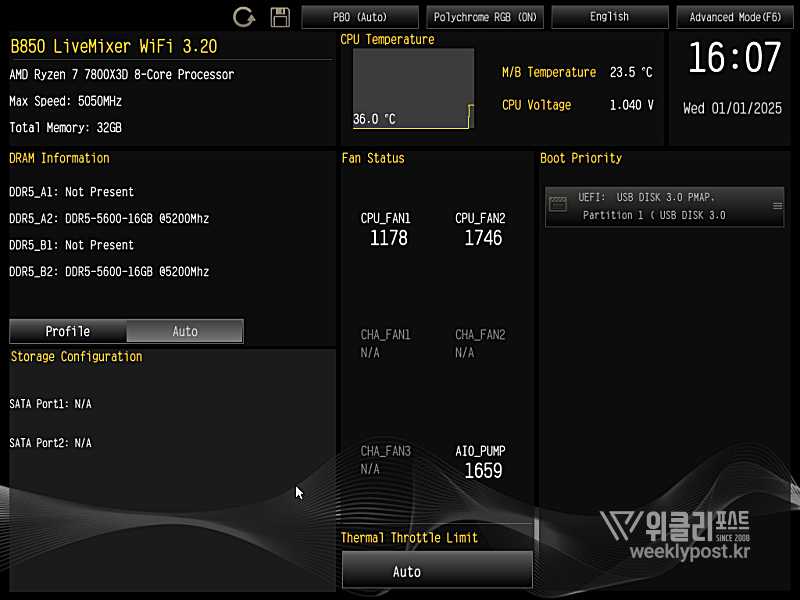Click SATA Port1: N/A row

click(51, 404)
